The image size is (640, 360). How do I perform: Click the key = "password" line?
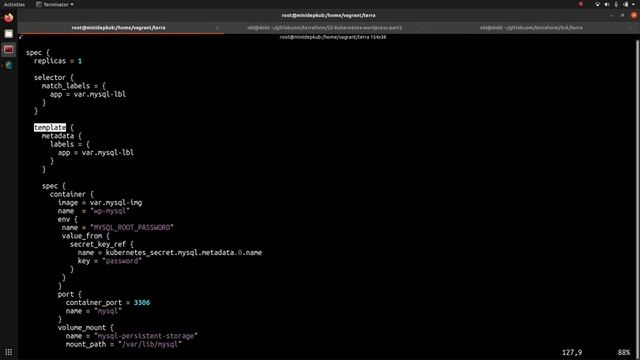pyautogui.click(x=109, y=261)
